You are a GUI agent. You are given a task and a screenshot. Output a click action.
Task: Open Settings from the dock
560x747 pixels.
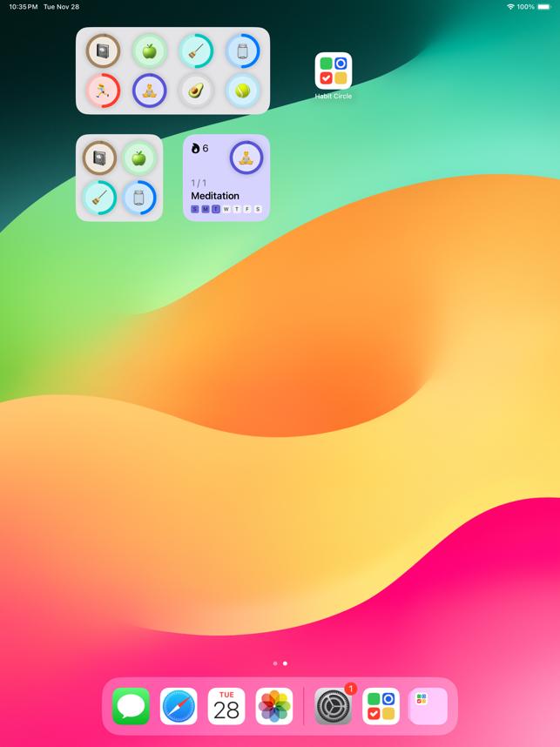(x=334, y=706)
